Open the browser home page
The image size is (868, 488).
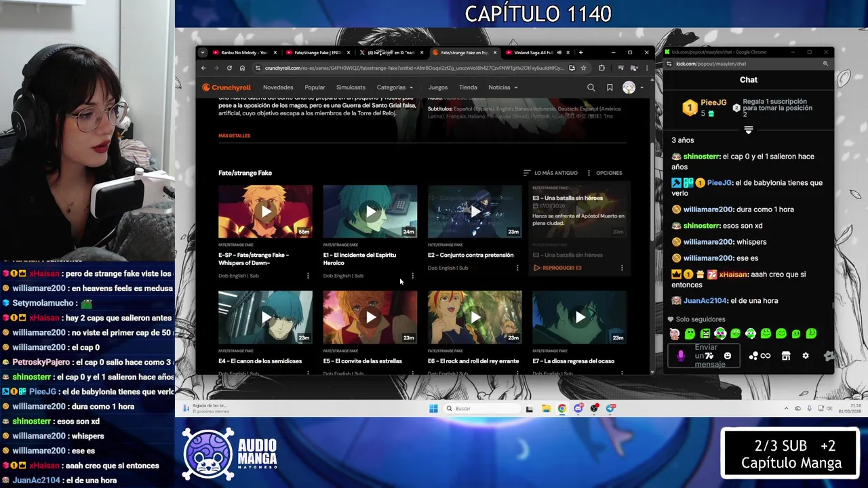tap(242, 68)
